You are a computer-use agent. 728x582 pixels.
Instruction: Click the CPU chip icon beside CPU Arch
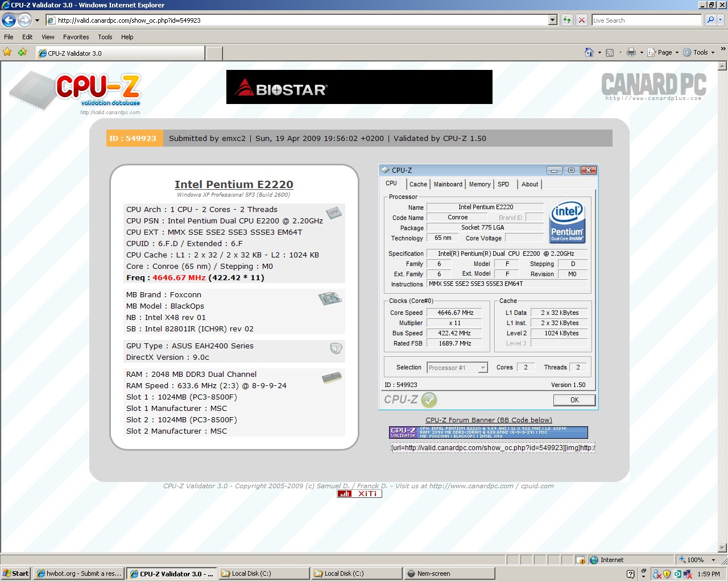click(x=334, y=213)
